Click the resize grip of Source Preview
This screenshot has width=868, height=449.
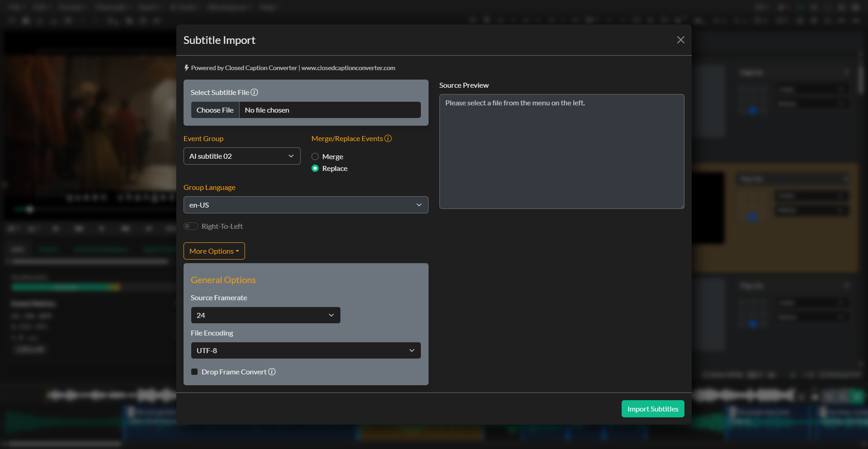pyautogui.click(x=681, y=206)
